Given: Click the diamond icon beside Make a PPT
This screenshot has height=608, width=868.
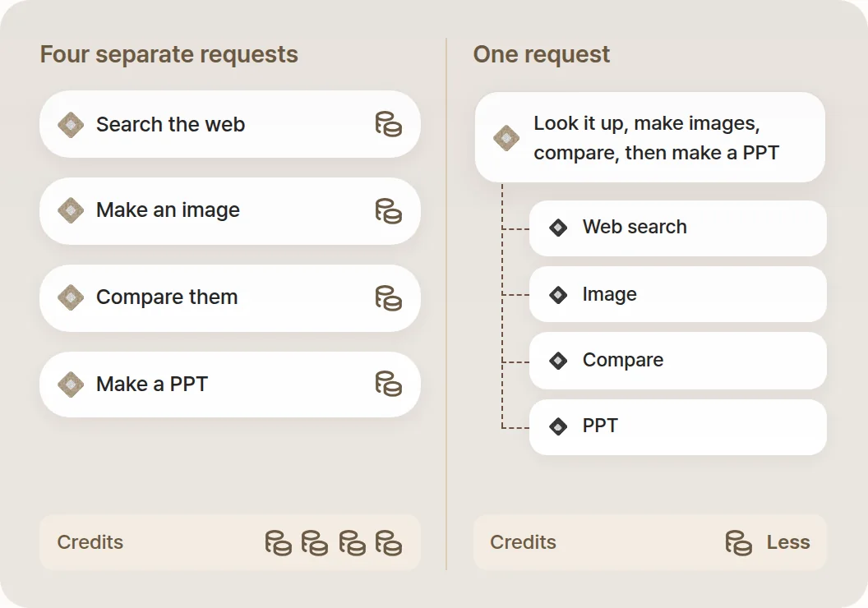Looking at the screenshot, I should (71, 384).
